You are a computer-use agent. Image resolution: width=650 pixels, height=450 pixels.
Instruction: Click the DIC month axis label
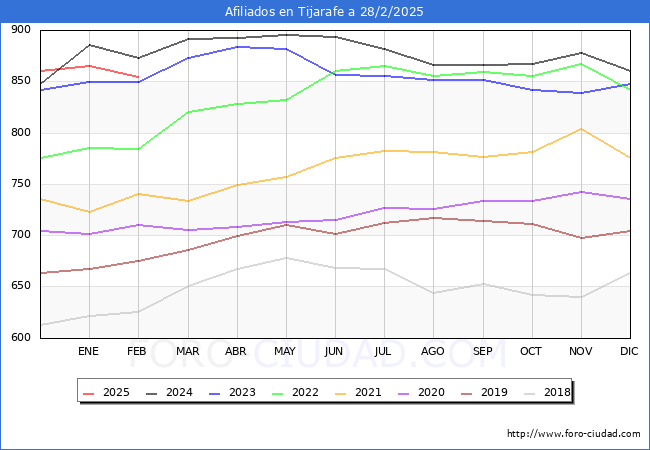pos(629,351)
